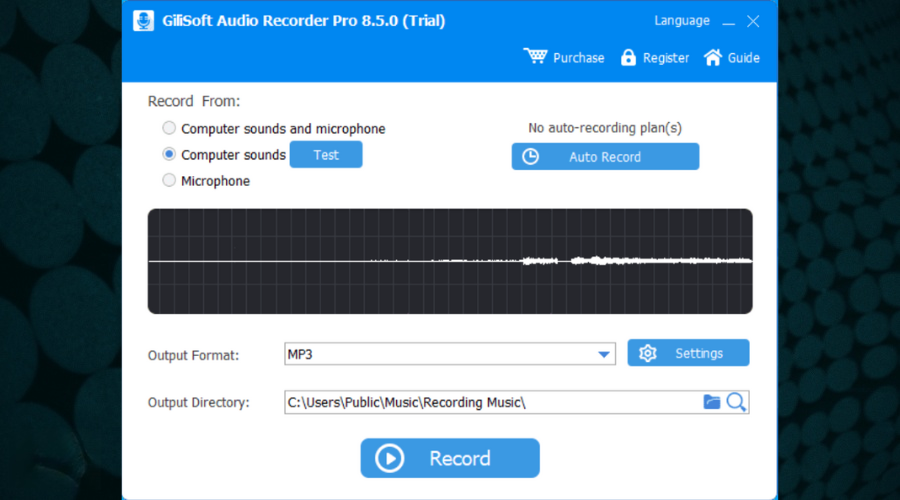Viewport: 900px width, 500px height.
Task: Expand the Output Format dropdown arrow
Action: pos(603,355)
